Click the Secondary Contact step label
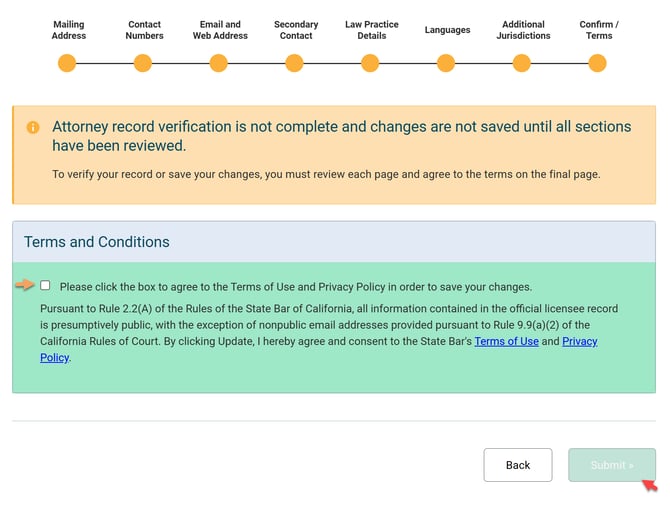 pos(296,30)
